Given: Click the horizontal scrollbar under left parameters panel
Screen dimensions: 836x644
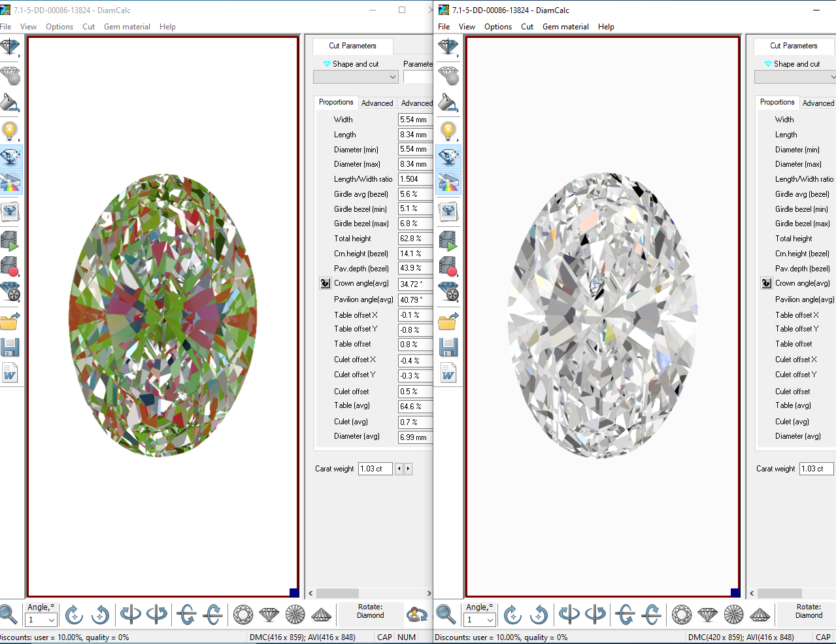Looking at the screenshot, I should [369, 593].
